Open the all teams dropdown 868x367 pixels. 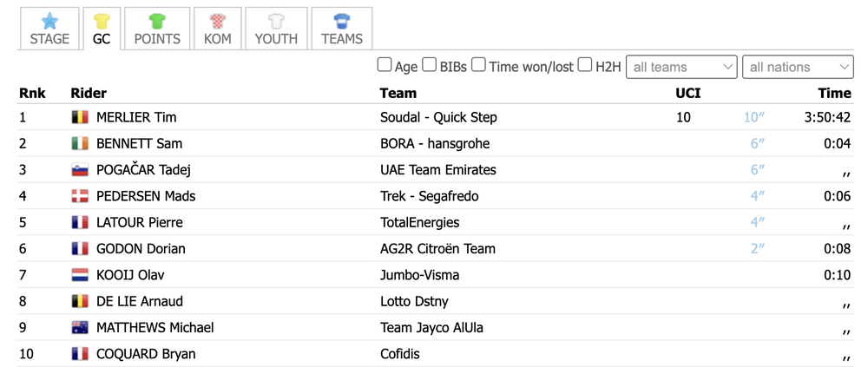coord(684,67)
